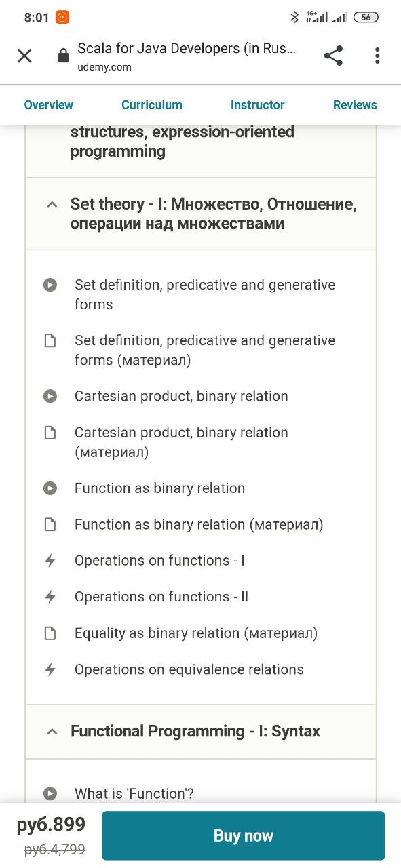Tap lightning icon for Operations on equivalence relations

50,670
